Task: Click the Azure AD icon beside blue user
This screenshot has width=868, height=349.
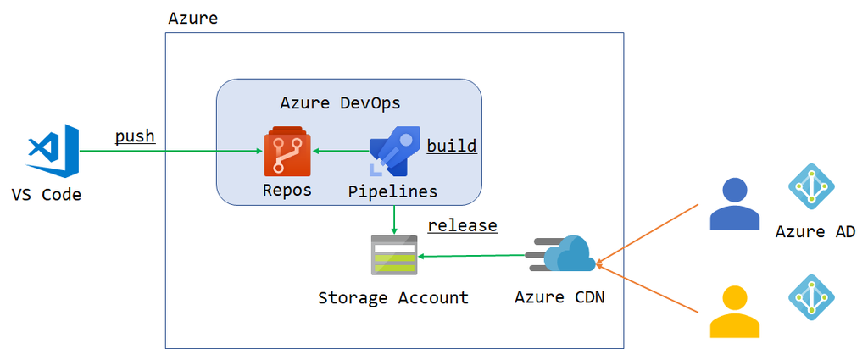Action: click(x=811, y=186)
